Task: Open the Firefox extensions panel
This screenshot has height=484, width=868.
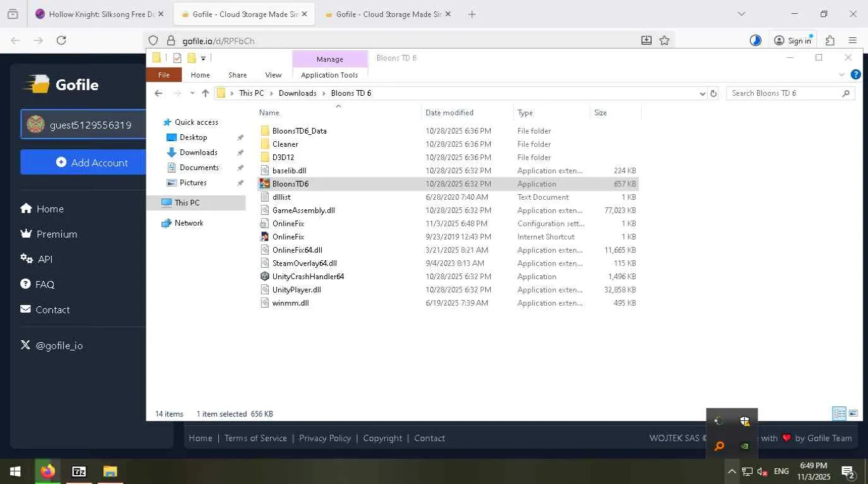Action: (830, 40)
